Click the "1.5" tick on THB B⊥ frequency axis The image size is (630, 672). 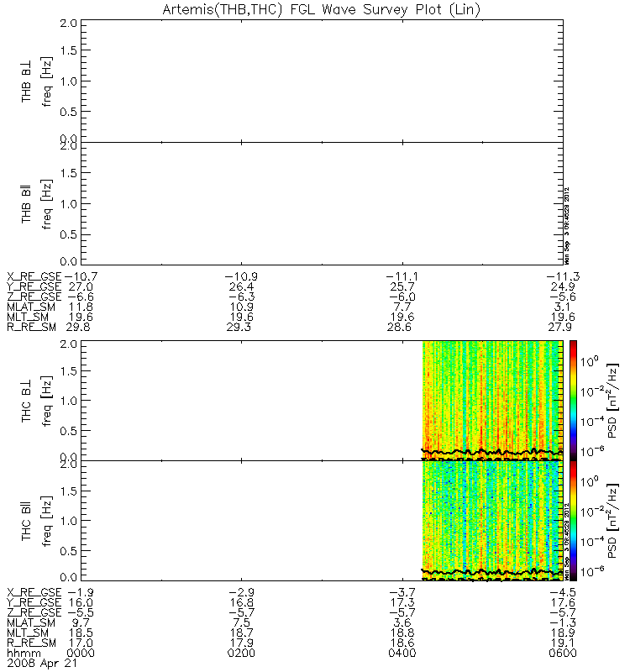coord(69,50)
